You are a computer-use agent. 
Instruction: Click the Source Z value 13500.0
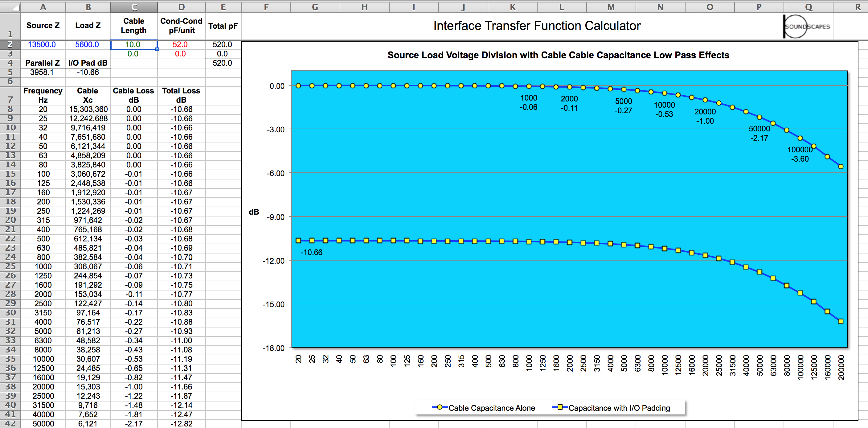point(43,44)
